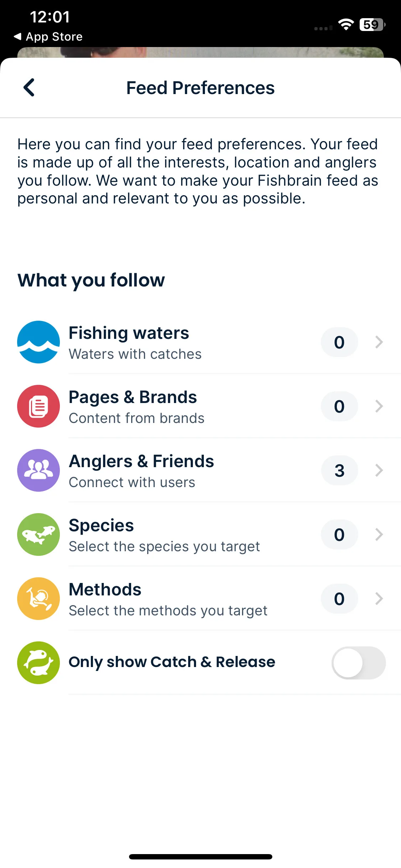This screenshot has height=868, width=401.
Task: Select the purple Anglers & Friends icon
Action: [x=38, y=470]
